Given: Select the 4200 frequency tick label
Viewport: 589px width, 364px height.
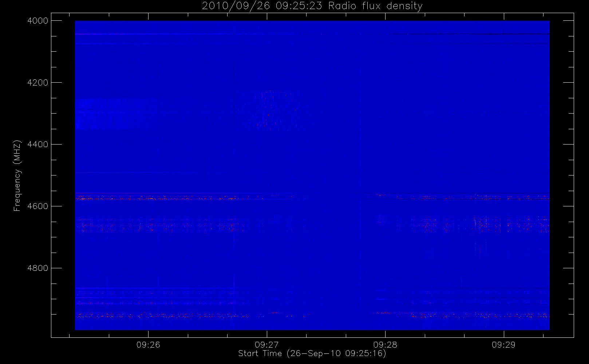Looking at the screenshot, I should click(x=38, y=83).
